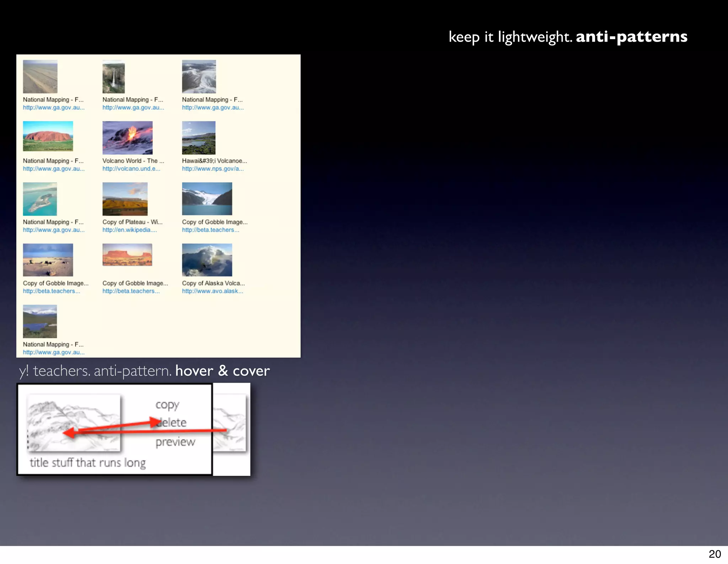Click the 'anti-patterns' slide heading
Screen dimensions: 728x564
click(632, 37)
